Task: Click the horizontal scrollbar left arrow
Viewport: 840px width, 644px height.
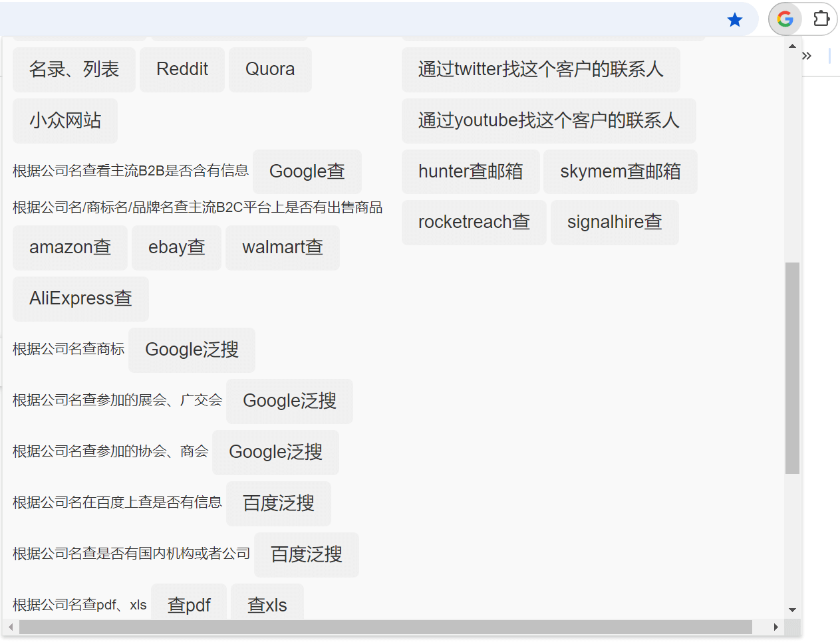Action: [x=11, y=627]
